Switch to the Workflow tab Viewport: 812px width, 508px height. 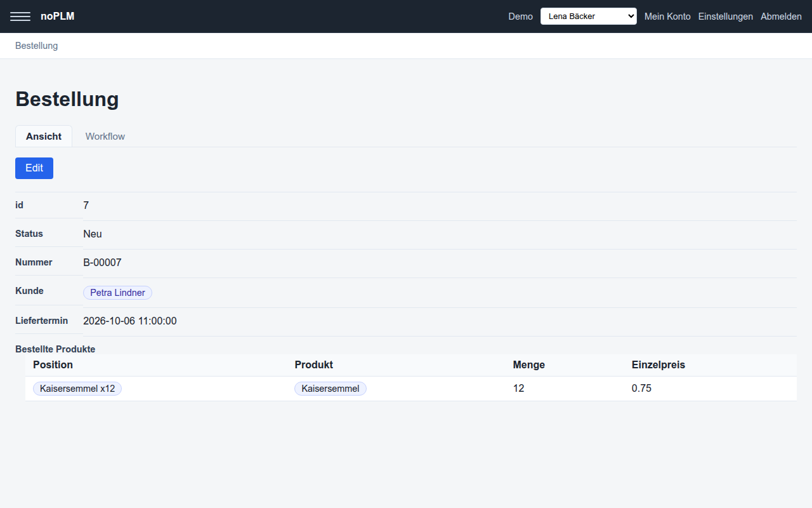(105, 137)
